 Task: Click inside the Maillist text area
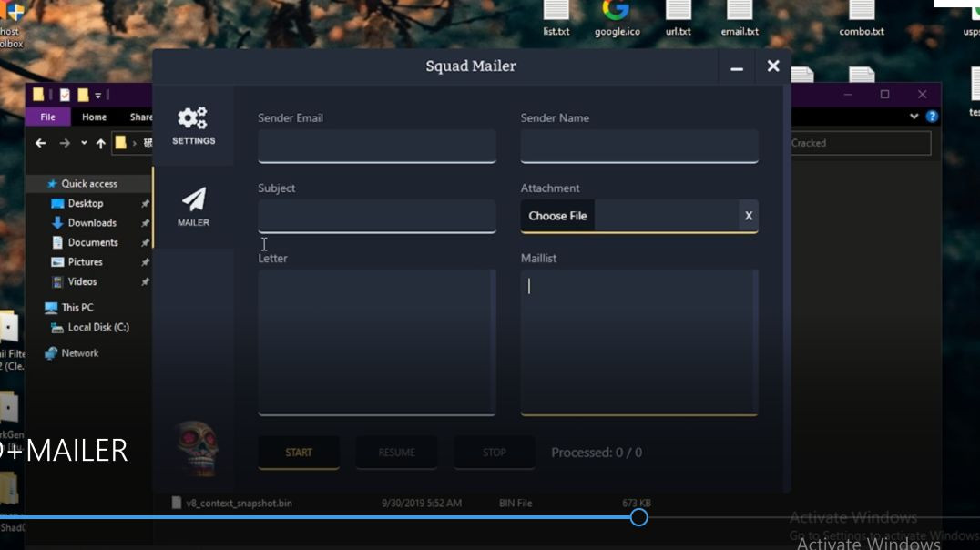tap(639, 341)
